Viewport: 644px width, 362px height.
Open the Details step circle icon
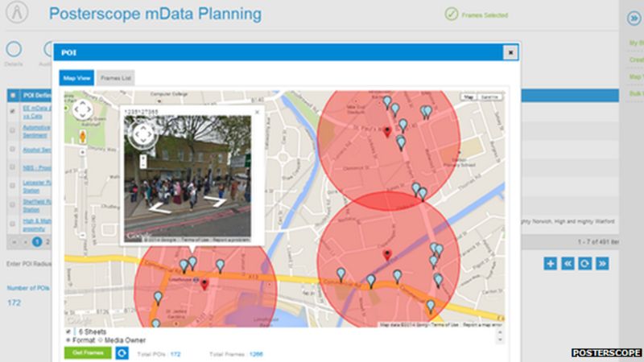click(14, 49)
